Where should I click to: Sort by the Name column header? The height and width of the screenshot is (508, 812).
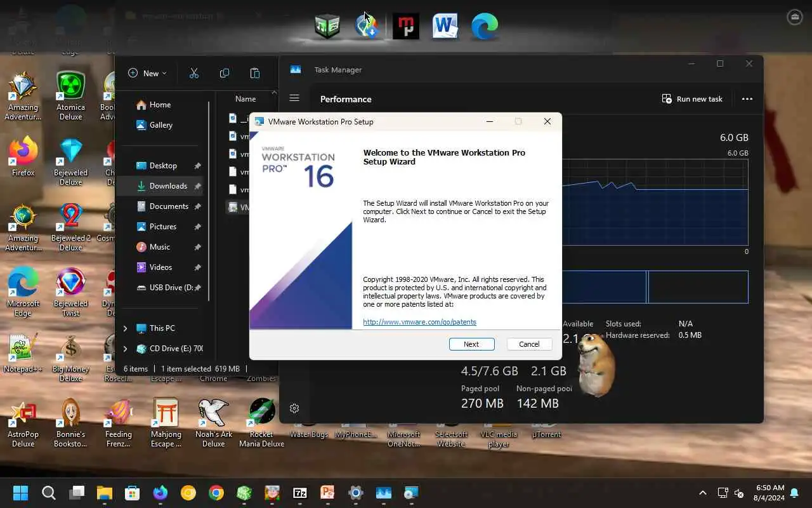(x=246, y=98)
